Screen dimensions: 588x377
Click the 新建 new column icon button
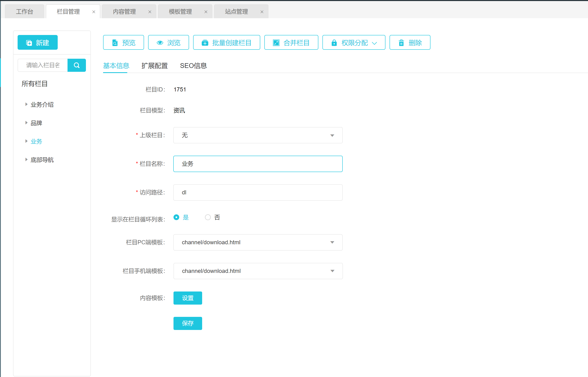pyautogui.click(x=38, y=43)
